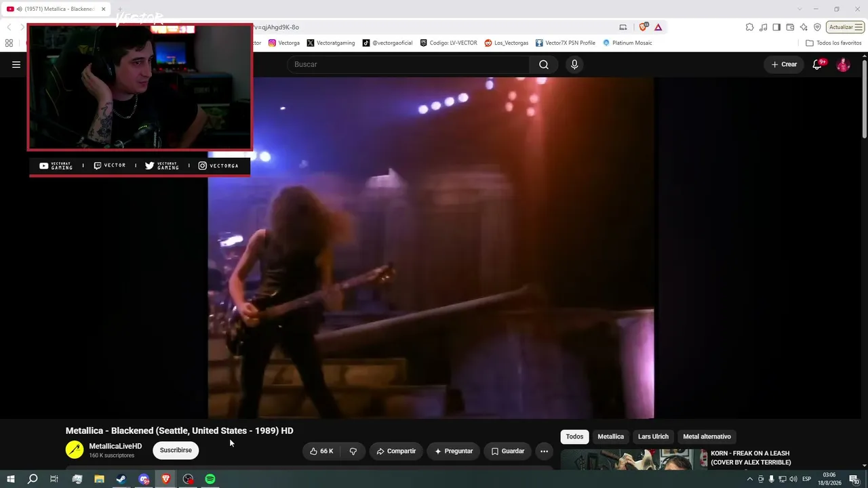The width and height of the screenshot is (868, 488).
Task: Open the @vectorgaoficial TikTok bookmark
Action: (387, 43)
